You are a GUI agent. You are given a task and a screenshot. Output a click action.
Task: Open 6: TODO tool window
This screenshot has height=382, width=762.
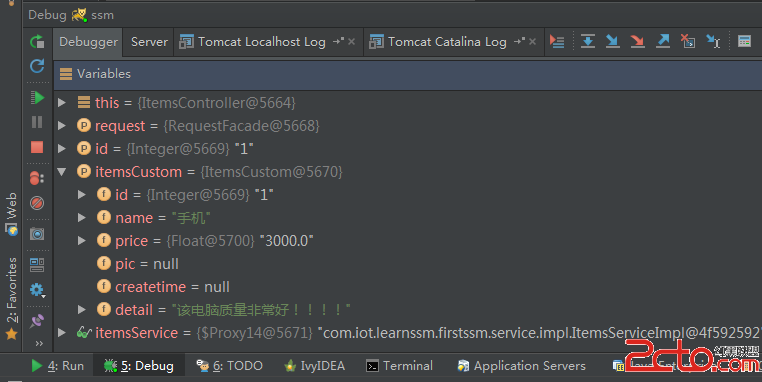(229, 366)
